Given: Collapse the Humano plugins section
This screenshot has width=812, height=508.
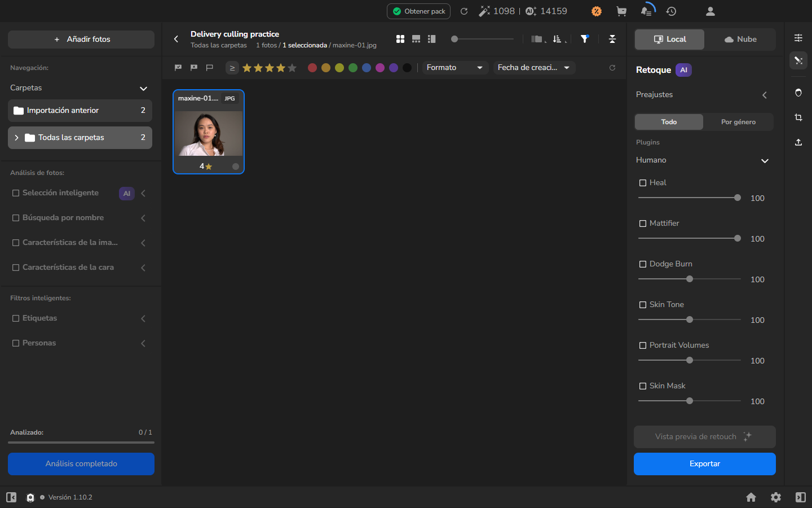Looking at the screenshot, I should click(765, 161).
